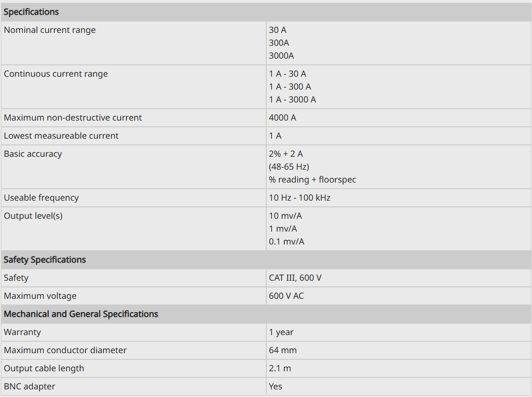Click the Maximum non-destructive current row
532x397 pixels.
pyautogui.click(x=266, y=118)
